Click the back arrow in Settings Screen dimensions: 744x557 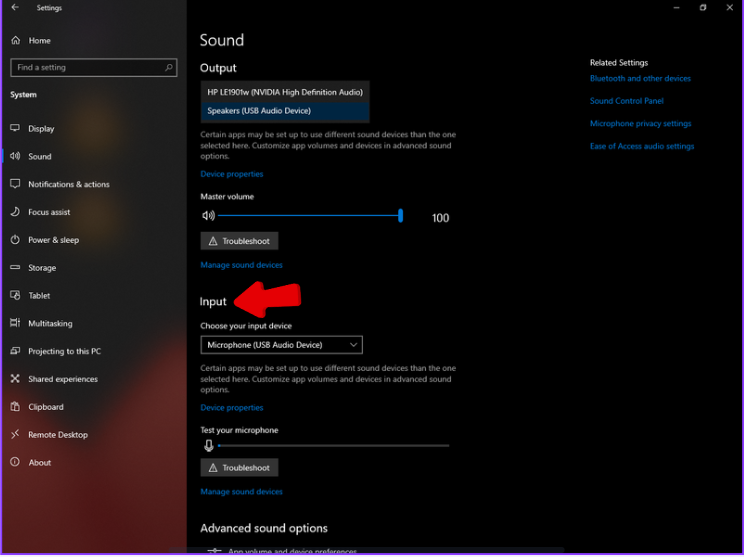[15, 8]
